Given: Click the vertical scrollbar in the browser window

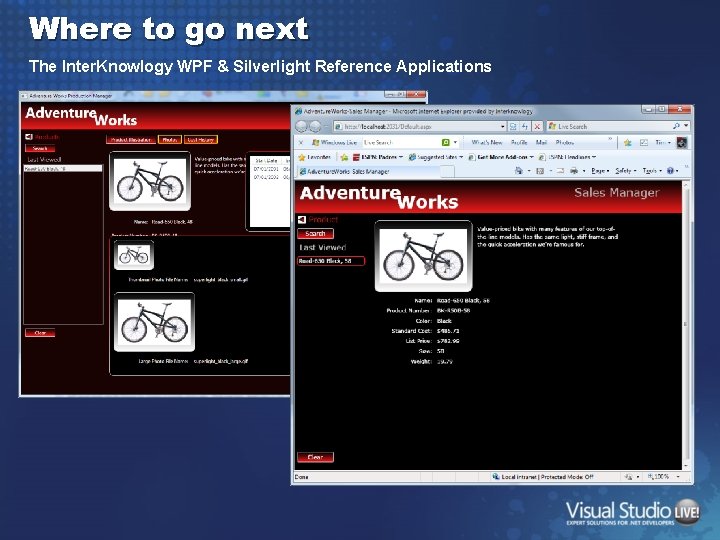Looking at the screenshot, I should [x=686, y=324].
